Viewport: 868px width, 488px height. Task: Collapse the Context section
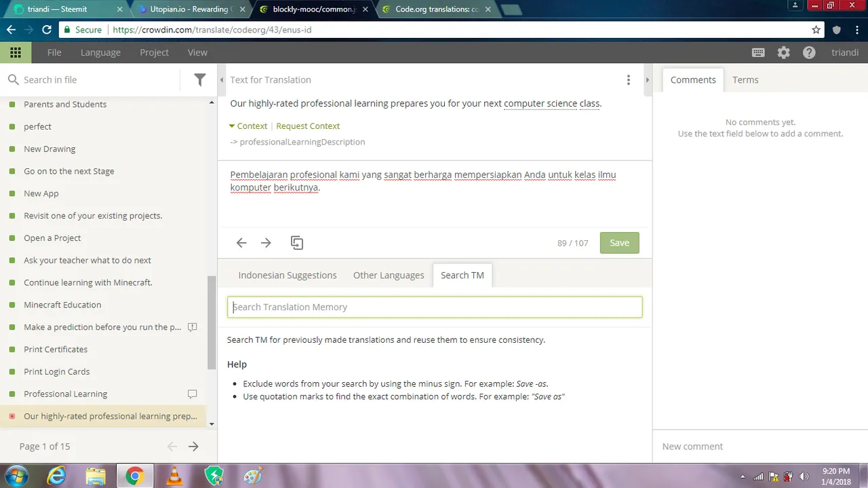[248, 126]
